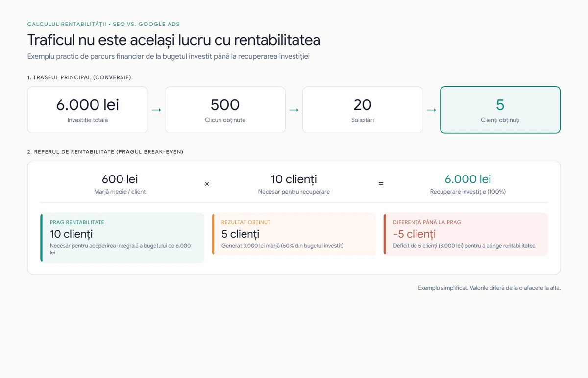This screenshot has height=378, width=588.
Task: Click the section label '2. REPERUL DE RENTABILITATE'
Action: [x=105, y=152]
